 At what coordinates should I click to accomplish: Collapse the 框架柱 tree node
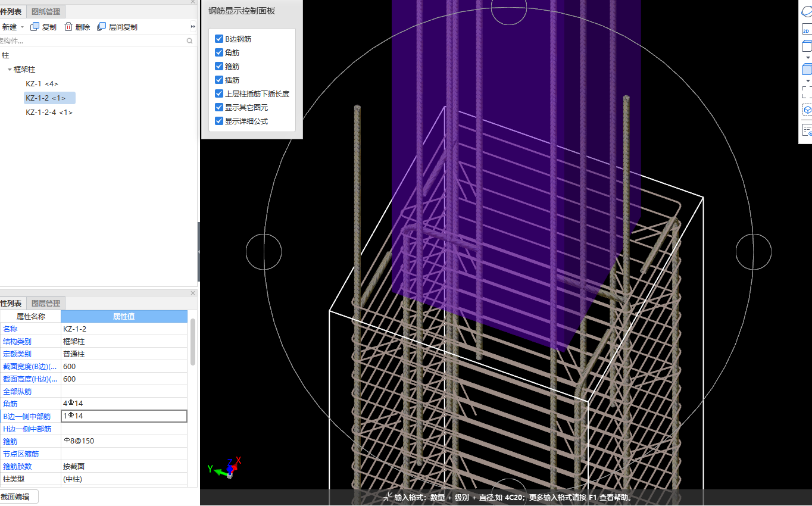point(10,70)
